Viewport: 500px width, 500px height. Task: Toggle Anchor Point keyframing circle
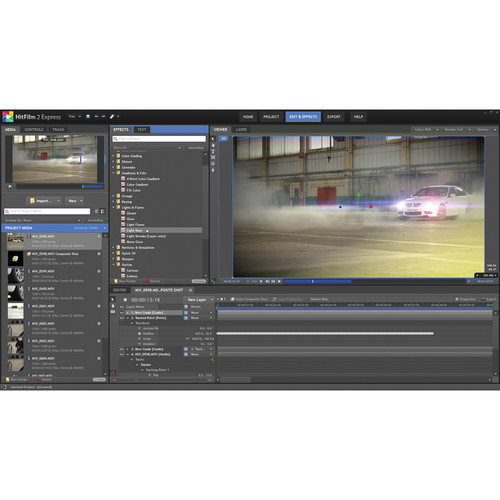click(140, 328)
